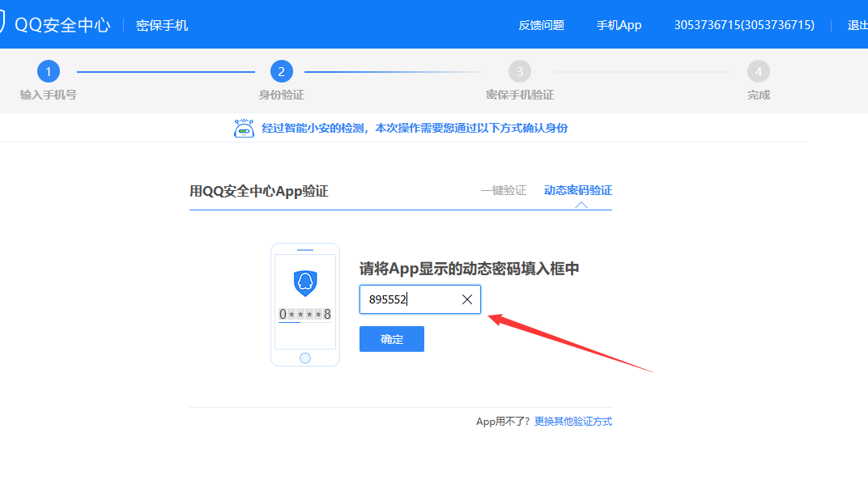Select step 4 circle 完成
Viewport: 868px width, 492px height.
click(759, 71)
